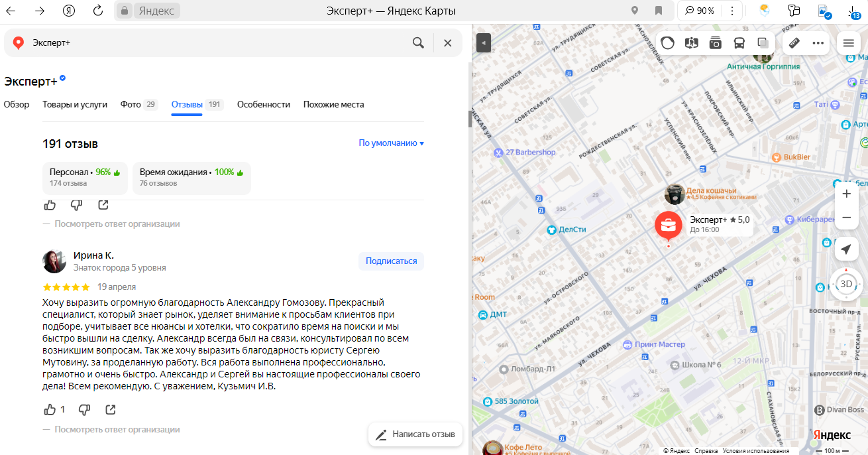Open the По умолчанию sort dropdown
The height and width of the screenshot is (455, 868).
(391, 143)
